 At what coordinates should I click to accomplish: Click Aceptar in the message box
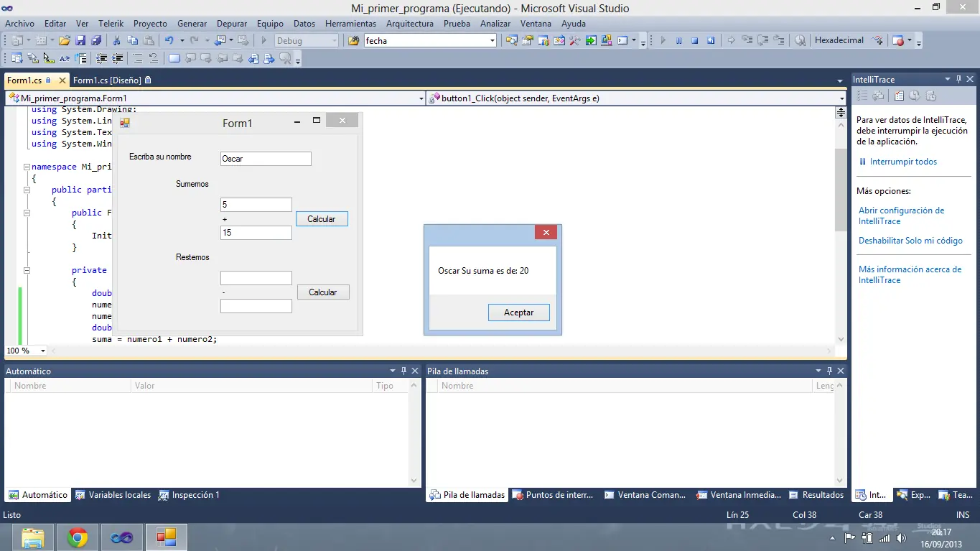click(x=519, y=312)
